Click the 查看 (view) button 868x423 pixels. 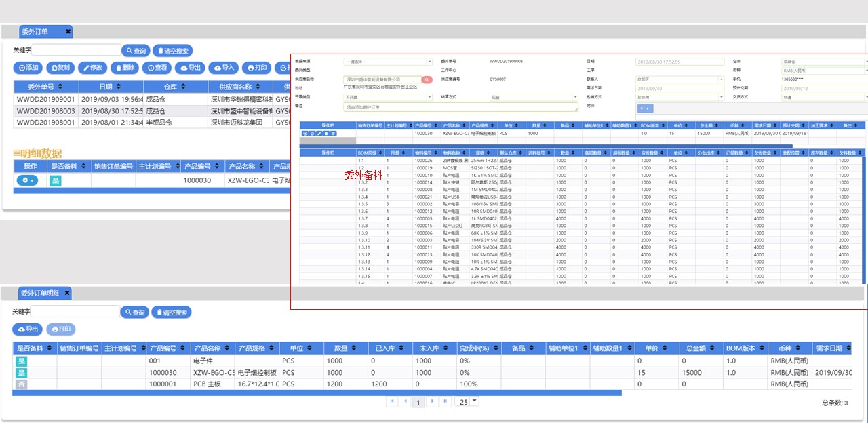point(157,68)
